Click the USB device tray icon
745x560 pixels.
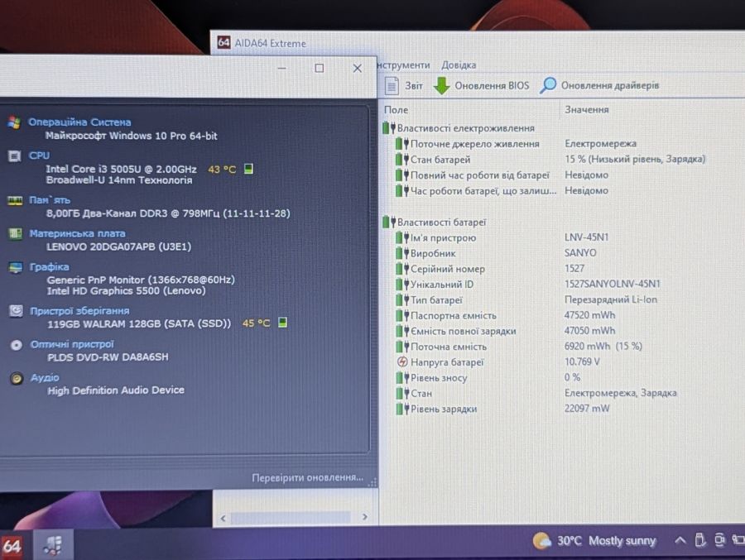(x=699, y=539)
